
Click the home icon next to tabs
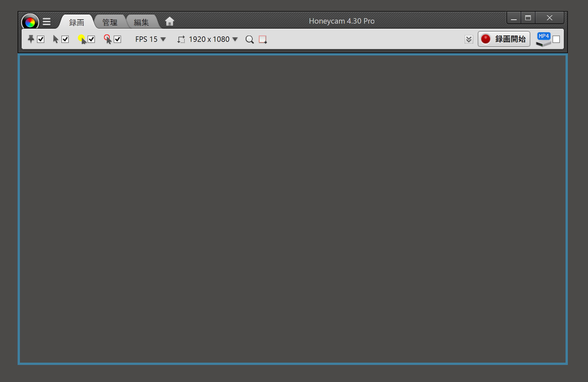point(169,22)
